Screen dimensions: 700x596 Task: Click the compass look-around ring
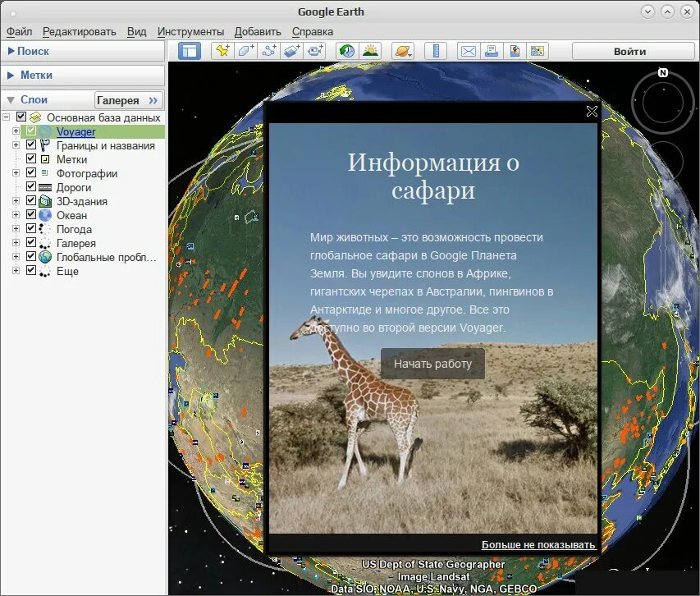[x=663, y=103]
